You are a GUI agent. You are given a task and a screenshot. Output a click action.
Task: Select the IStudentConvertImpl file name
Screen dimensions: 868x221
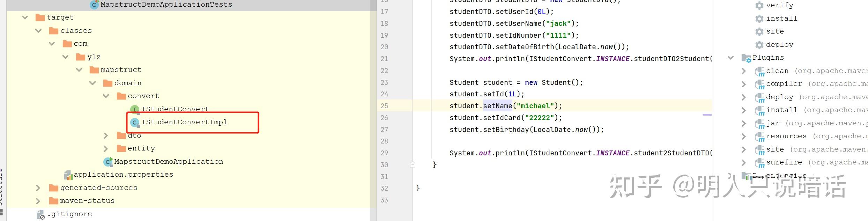click(x=184, y=122)
